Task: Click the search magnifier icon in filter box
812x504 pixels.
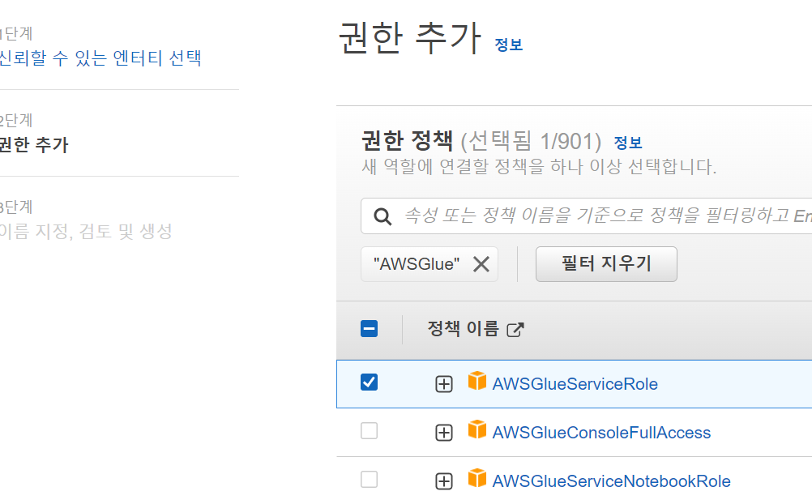Action: tap(382, 216)
